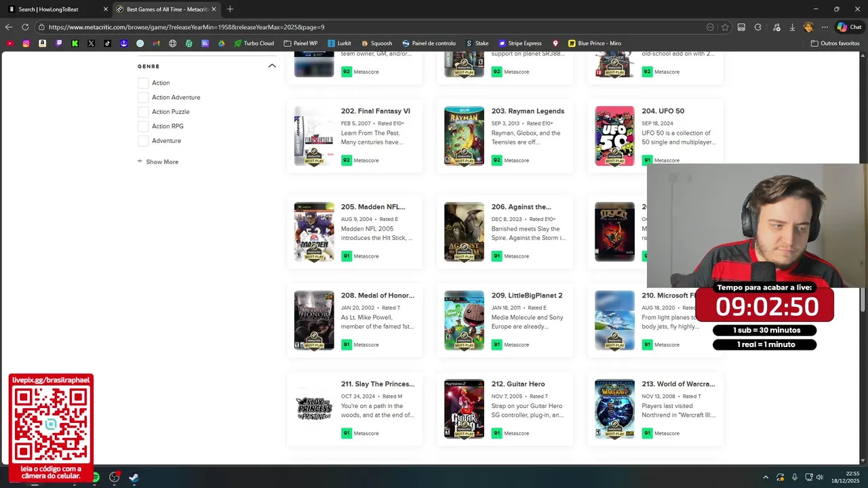The height and width of the screenshot is (488, 868).
Task: Click the UFO 50 cover thumbnail
Action: point(614,136)
